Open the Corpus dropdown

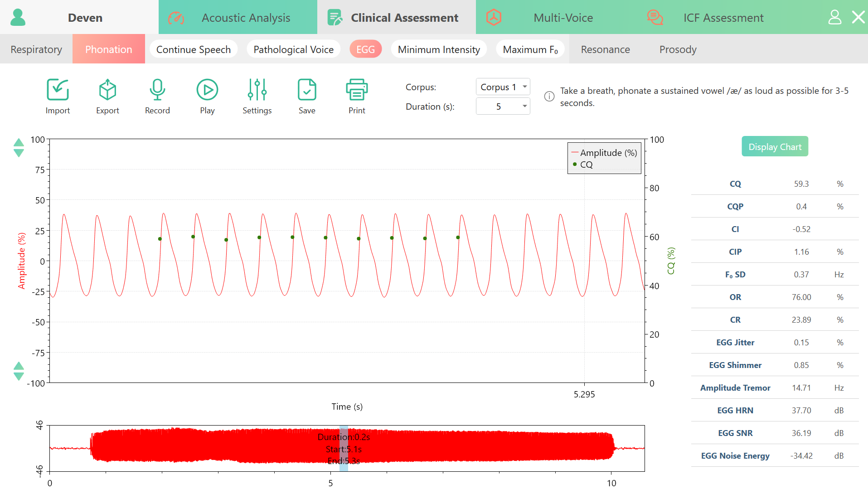click(503, 87)
